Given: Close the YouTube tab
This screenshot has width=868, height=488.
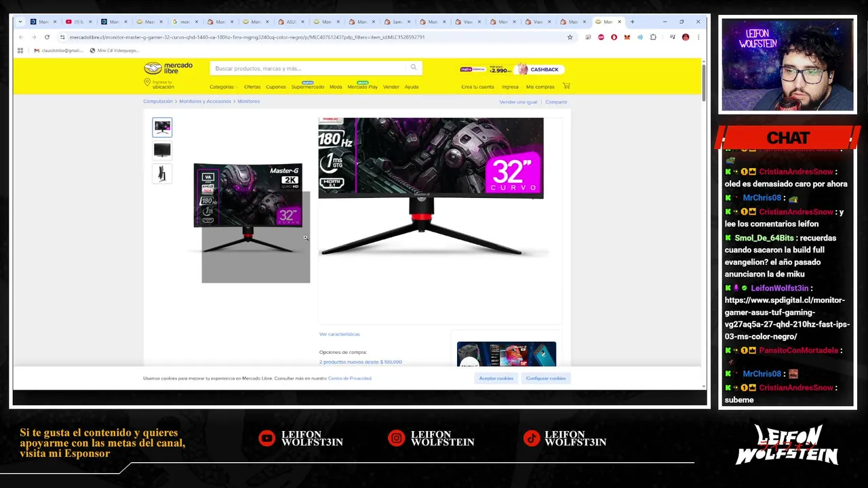Looking at the screenshot, I should 90,22.
